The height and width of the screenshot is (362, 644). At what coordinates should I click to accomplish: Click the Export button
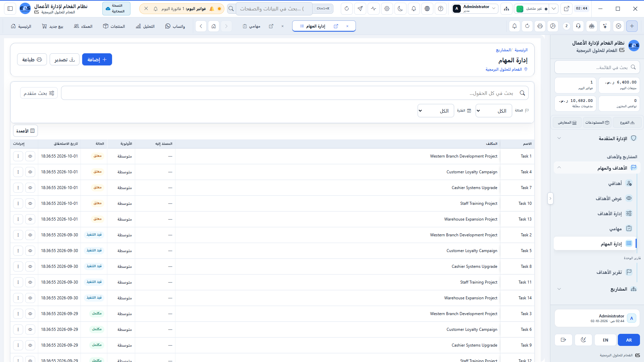tap(64, 60)
